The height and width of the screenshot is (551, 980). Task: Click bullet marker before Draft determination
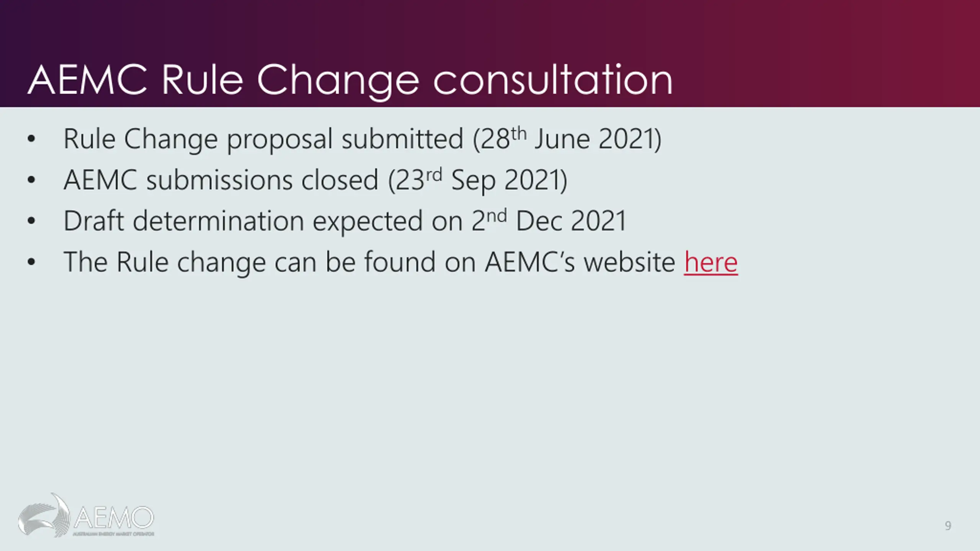click(31, 221)
